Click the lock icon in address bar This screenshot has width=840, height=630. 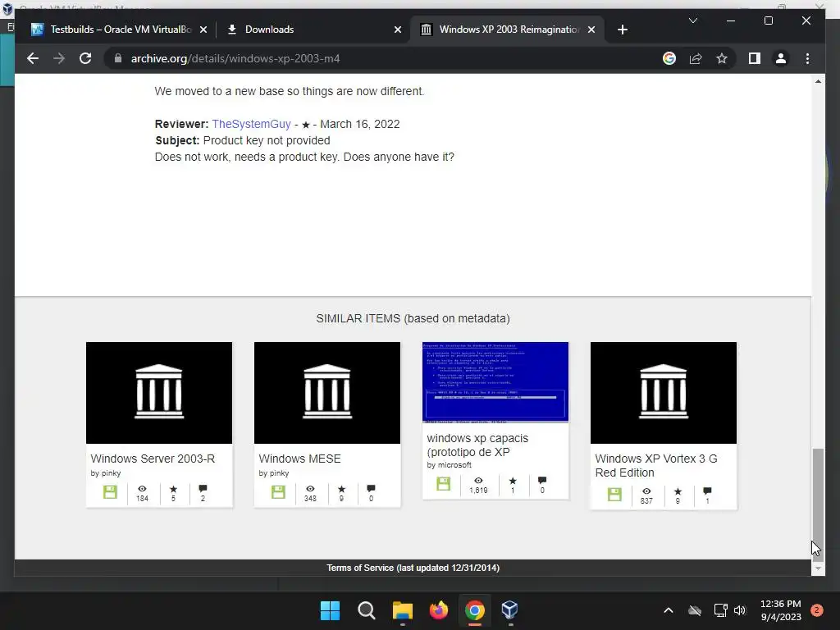[x=118, y=58]
